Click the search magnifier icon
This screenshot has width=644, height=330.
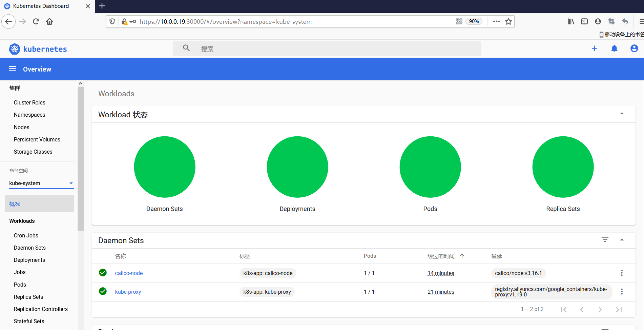coord(186,48)
